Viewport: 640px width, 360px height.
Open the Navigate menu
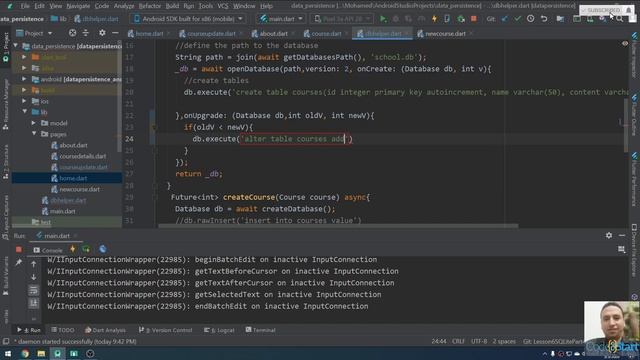coord(78,6)
